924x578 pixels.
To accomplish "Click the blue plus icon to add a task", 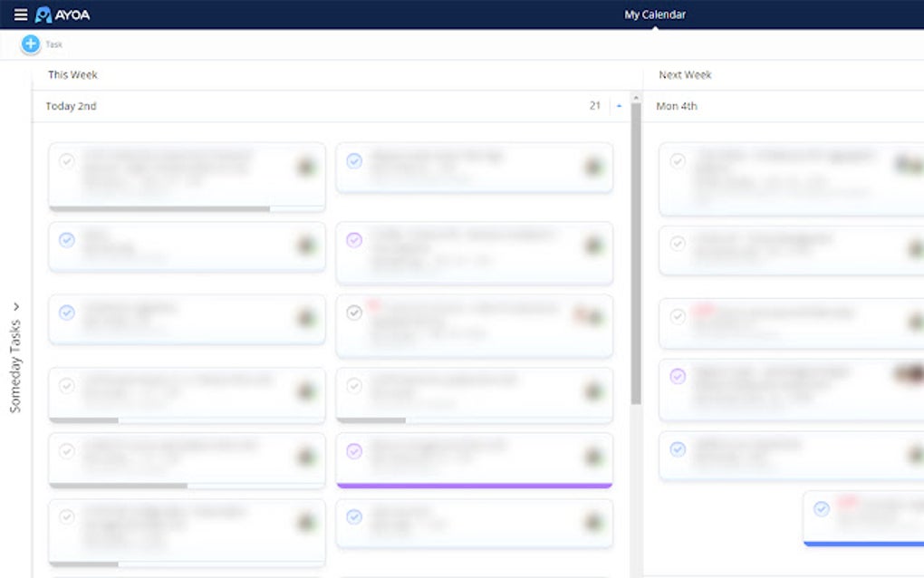I will (x=30, y=43).
